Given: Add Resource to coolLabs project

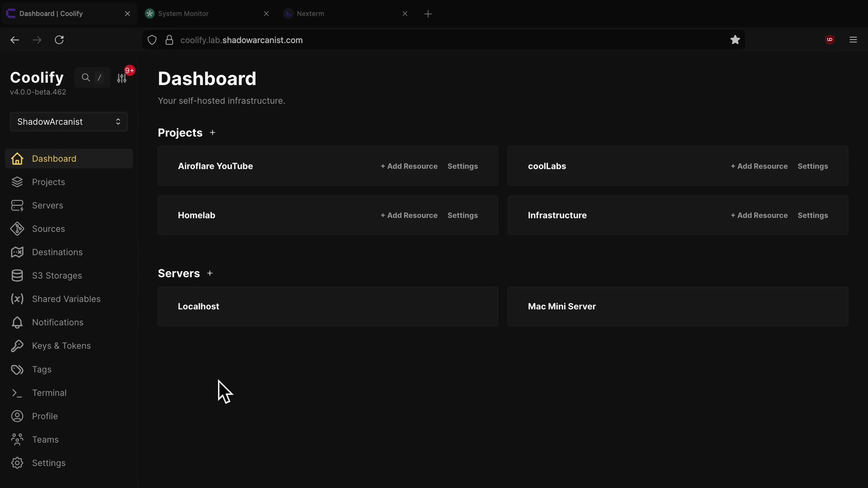Looking at the screenshot, I should tap(759, 166).
